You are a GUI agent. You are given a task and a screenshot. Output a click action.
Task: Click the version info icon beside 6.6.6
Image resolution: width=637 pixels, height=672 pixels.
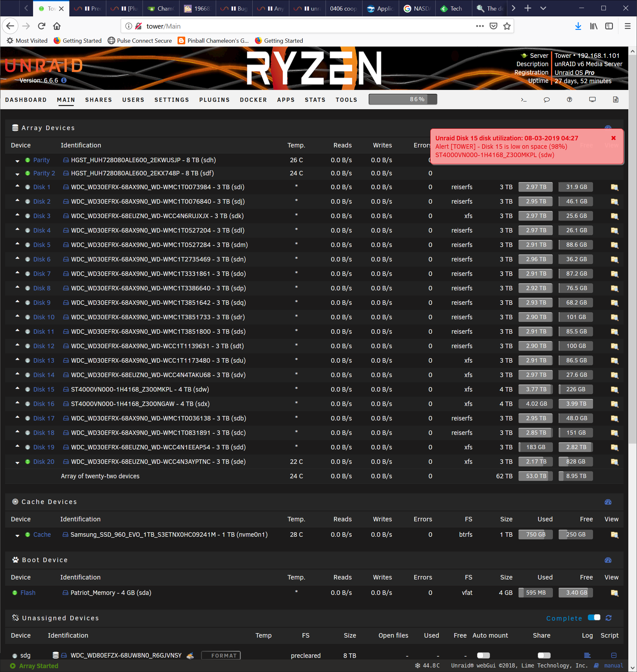[64, 81]
